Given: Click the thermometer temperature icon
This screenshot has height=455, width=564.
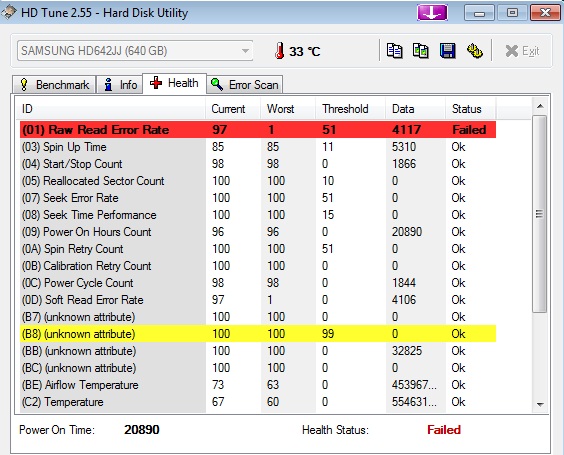Looking at the screenshot, I should click(279, 51).
